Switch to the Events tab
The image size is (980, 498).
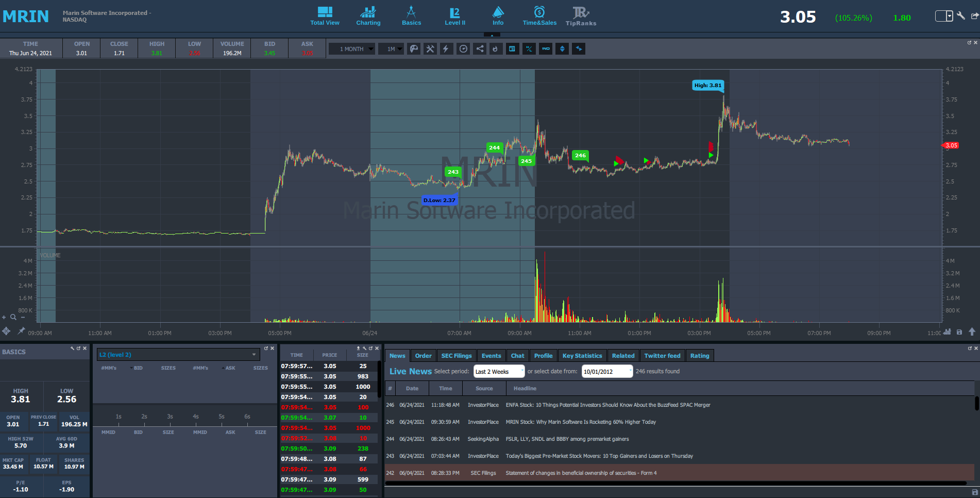pos(491,356)
